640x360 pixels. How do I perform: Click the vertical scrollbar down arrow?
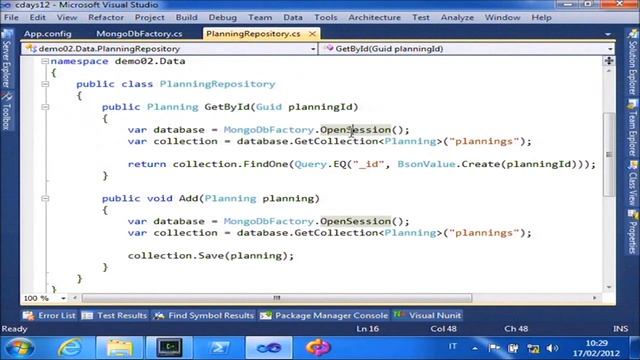[x=609, y=287]
